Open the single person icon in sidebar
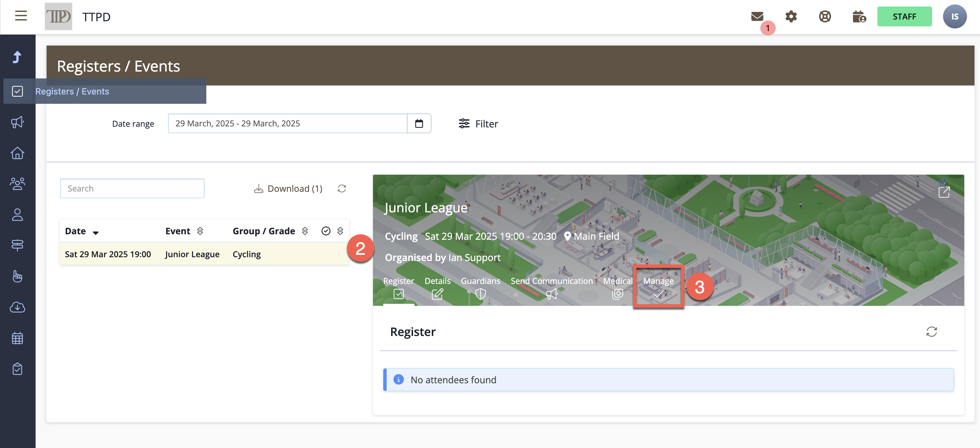The width and height of the screenshot is (980, 448). 17,214
